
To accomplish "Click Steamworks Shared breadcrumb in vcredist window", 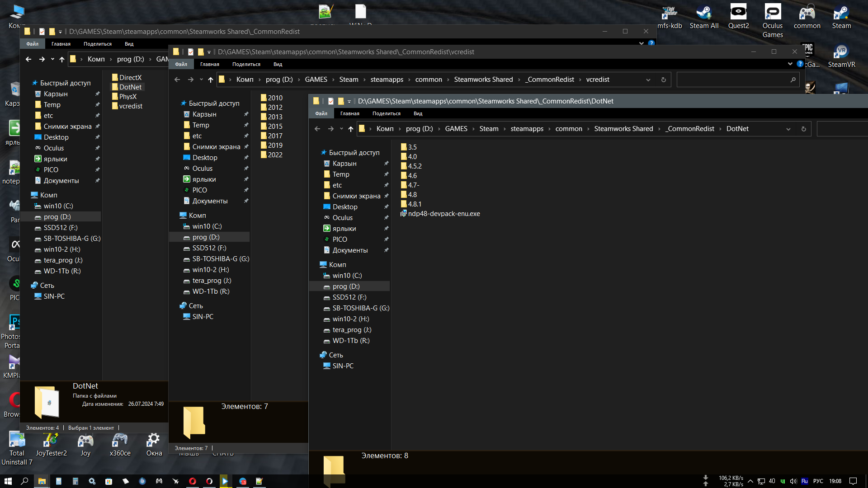I will click(483, 80).
